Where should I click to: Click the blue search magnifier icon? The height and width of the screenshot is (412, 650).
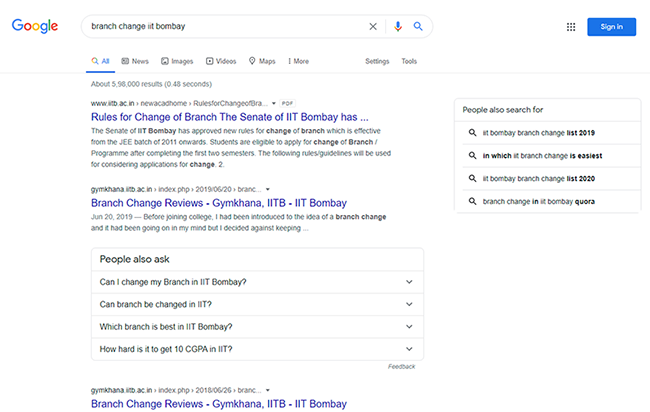tap(418, 27)
